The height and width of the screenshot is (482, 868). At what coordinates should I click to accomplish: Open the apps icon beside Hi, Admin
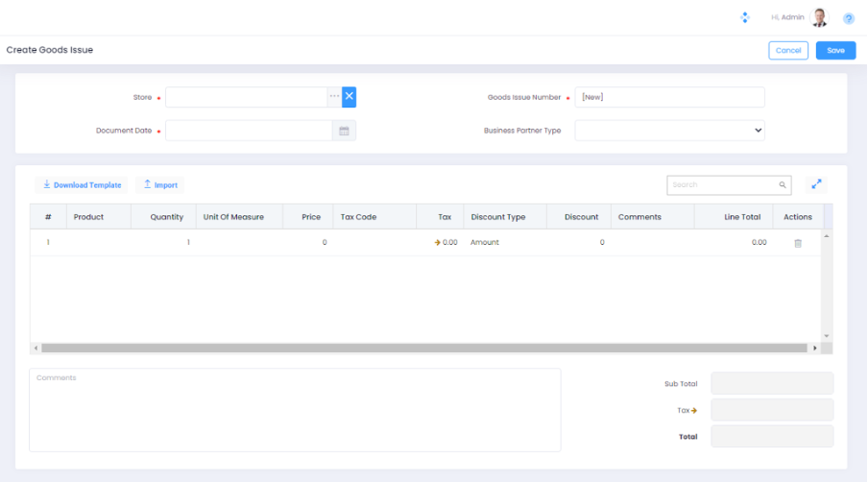point(744,17)
